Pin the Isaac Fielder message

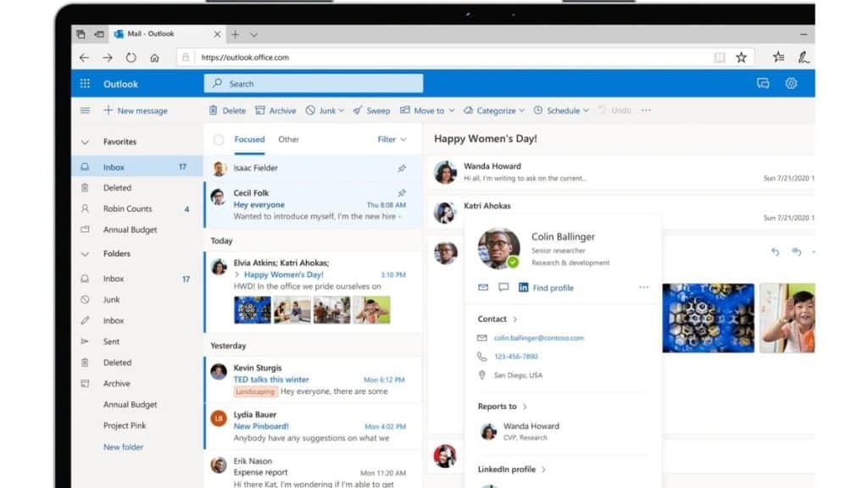tap(402, 168)
